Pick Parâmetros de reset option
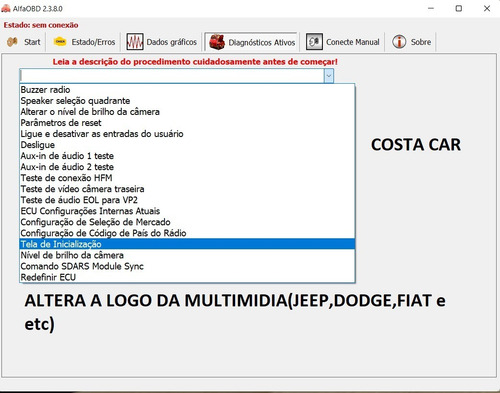 [x=187, y=123]
